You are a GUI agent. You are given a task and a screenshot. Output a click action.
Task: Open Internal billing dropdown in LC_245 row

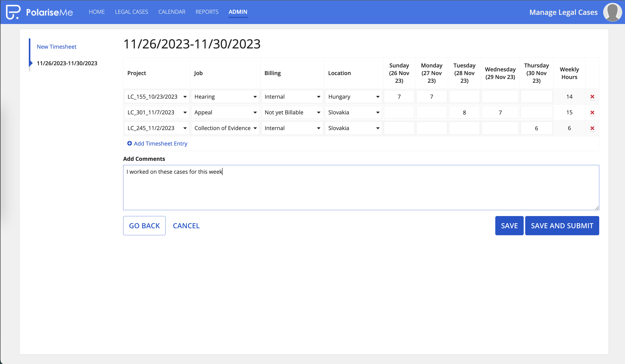(x=292, y=128)
